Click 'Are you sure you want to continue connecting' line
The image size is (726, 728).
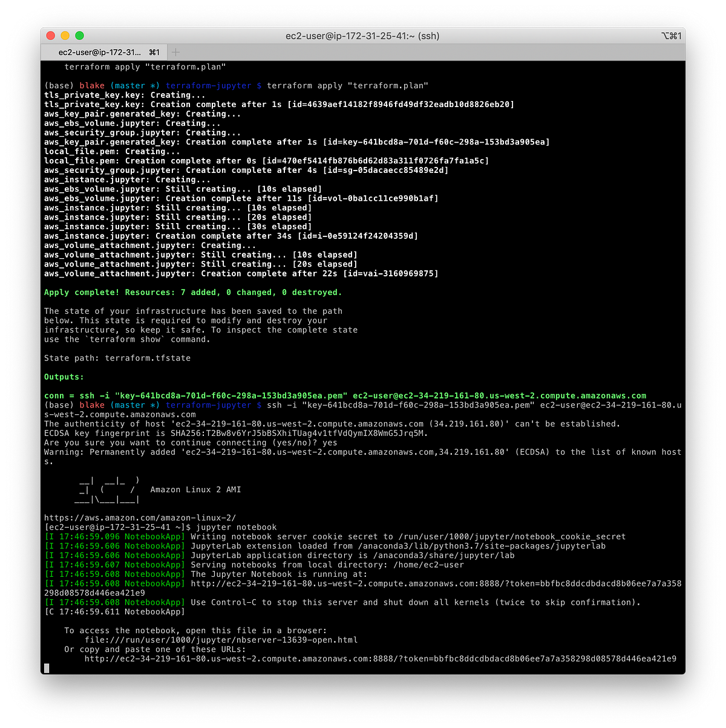point(191,443)
